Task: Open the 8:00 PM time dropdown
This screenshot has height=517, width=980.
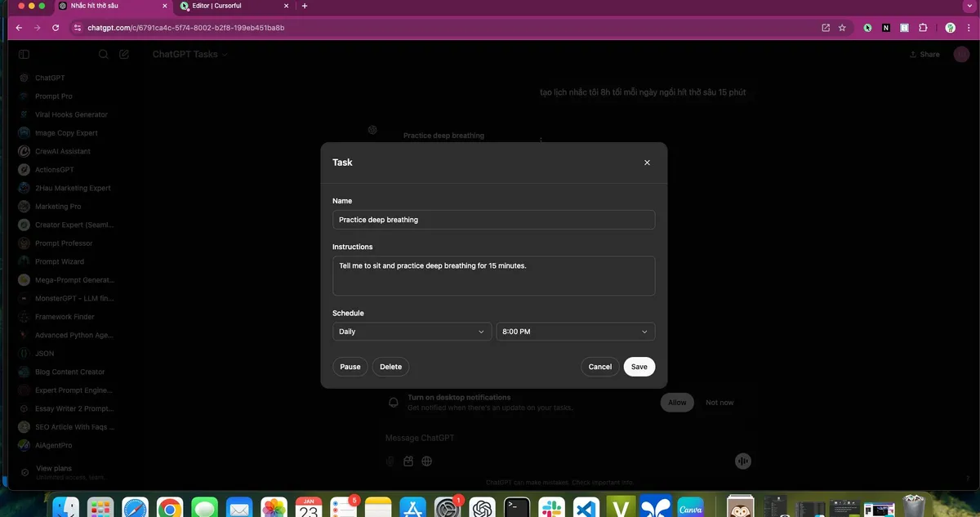Action: (x=575, y=332)
